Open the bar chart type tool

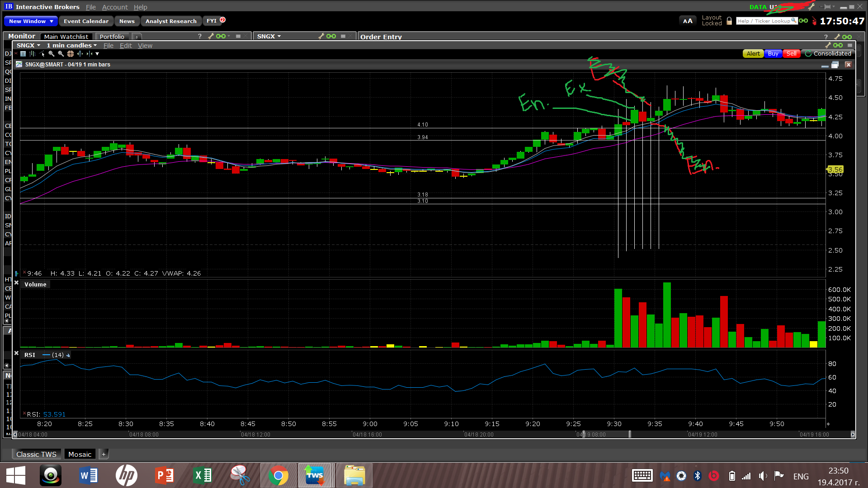coord(33,53)
